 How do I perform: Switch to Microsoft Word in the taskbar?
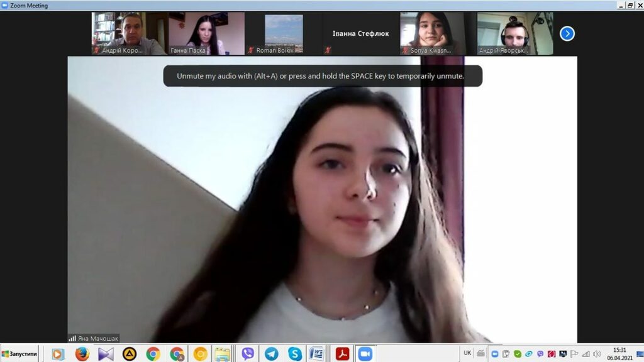click(318, 354)
